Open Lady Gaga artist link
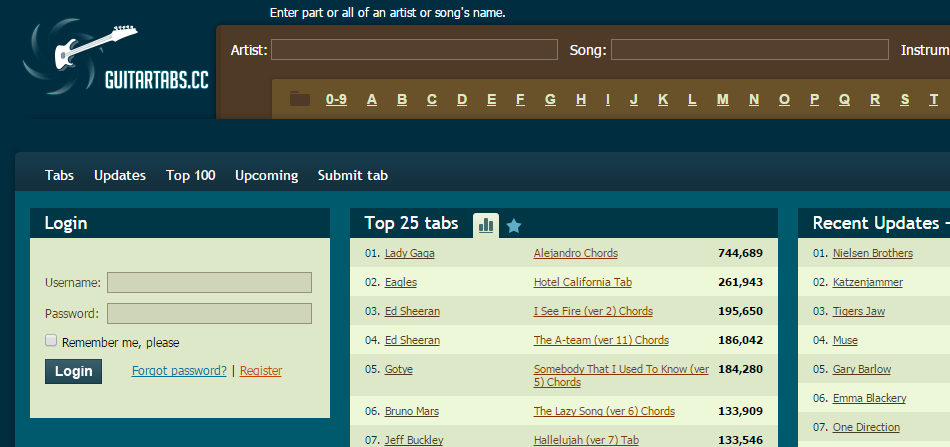Image resolution: width=950 pixels, height=447 pixels. (x=410, y=253)
